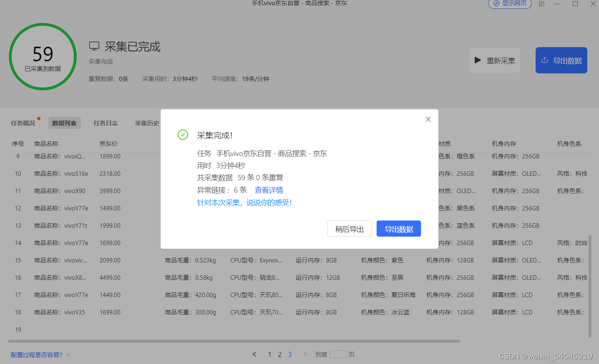Image resolution: width=599 pixels, height=364 pixels.
Task: Click the 商品名称 column header
Action: tap(46, 144)
